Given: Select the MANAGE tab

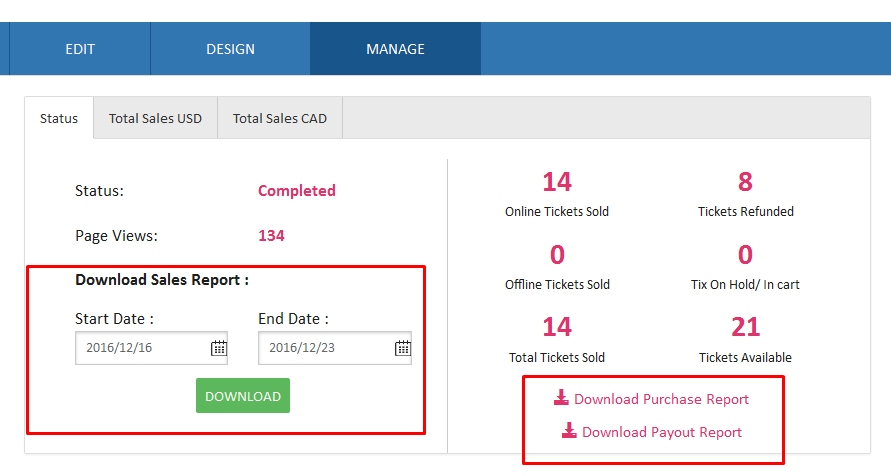Looking at the screenshot, I should click(395, 49).
